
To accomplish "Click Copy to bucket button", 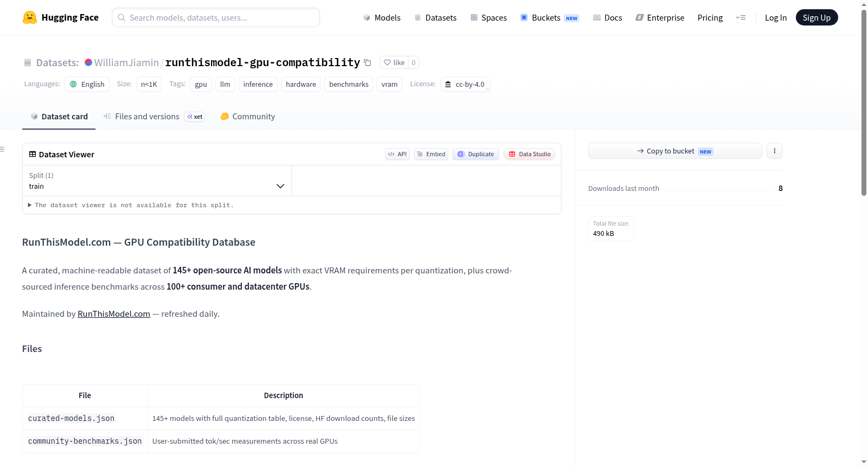I will pos(675,151).
